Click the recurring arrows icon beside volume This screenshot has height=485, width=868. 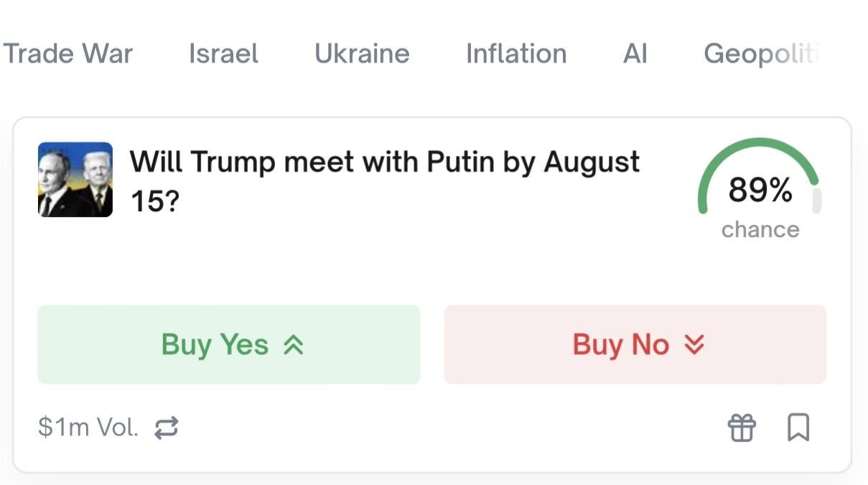click(x=166, y=428)
